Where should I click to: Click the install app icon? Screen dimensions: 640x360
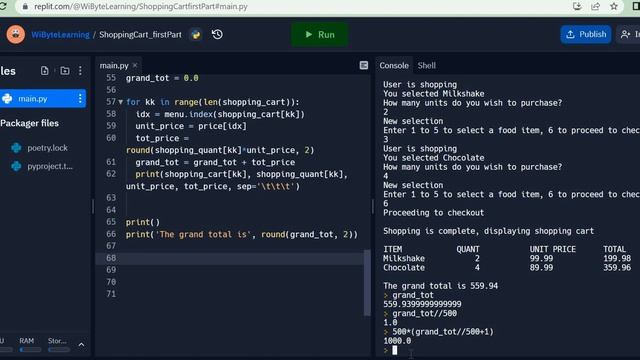[577, 6]
